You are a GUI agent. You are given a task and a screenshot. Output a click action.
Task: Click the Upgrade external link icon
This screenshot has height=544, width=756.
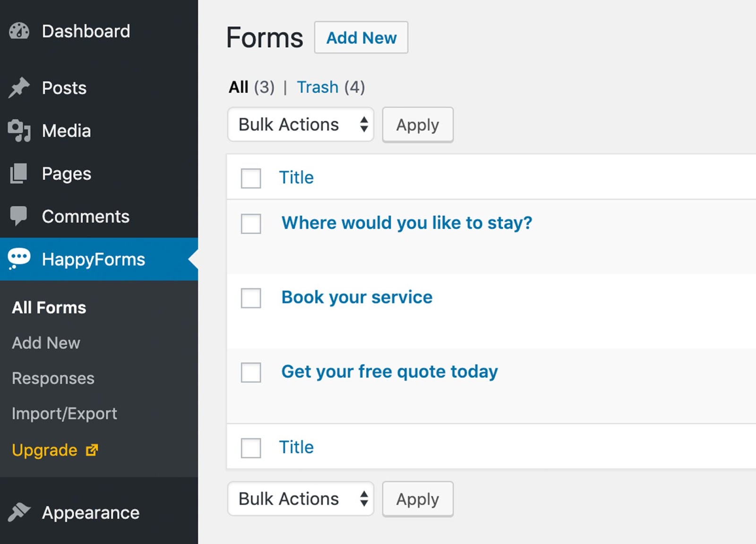(x=92, y=450)
